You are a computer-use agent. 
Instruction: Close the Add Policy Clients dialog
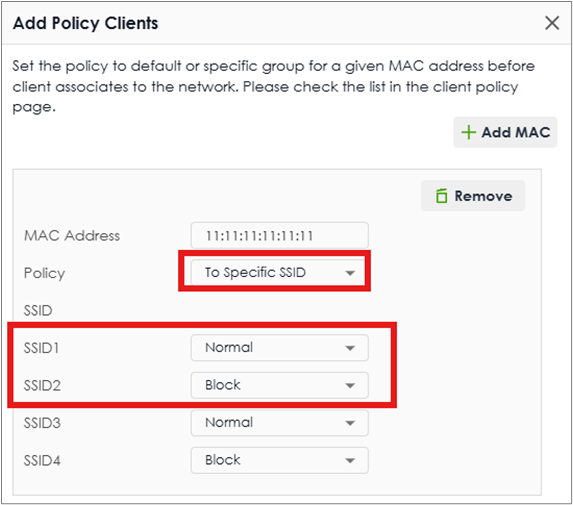pos(552,23)
